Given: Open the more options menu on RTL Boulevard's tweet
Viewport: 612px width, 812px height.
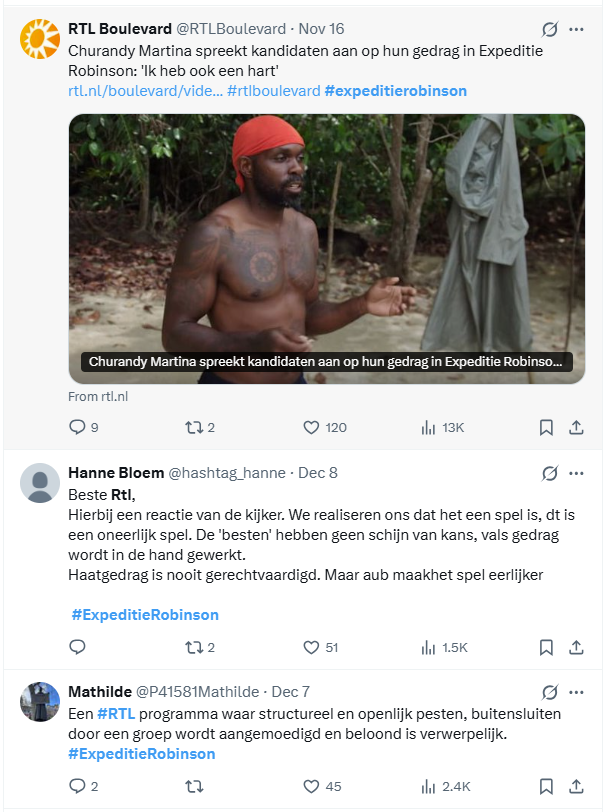Looking at the screenshot, I should pyautogui.click(x=577, y=29).
